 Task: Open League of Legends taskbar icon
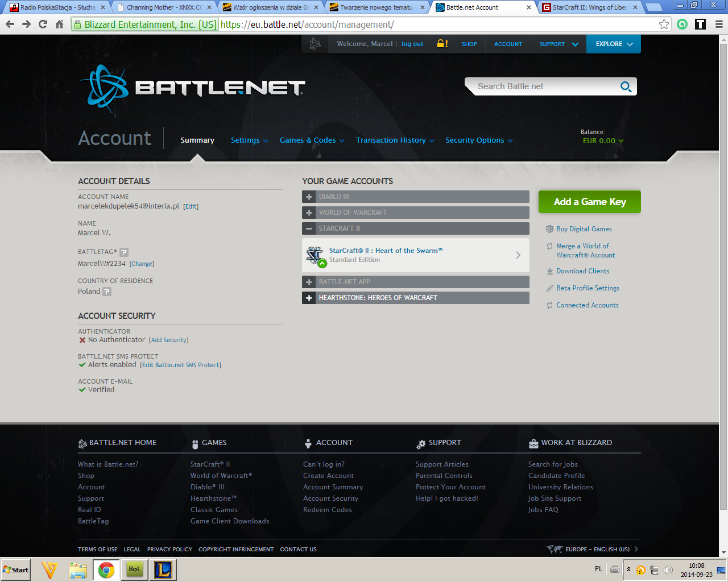click(x=163, y=569)
